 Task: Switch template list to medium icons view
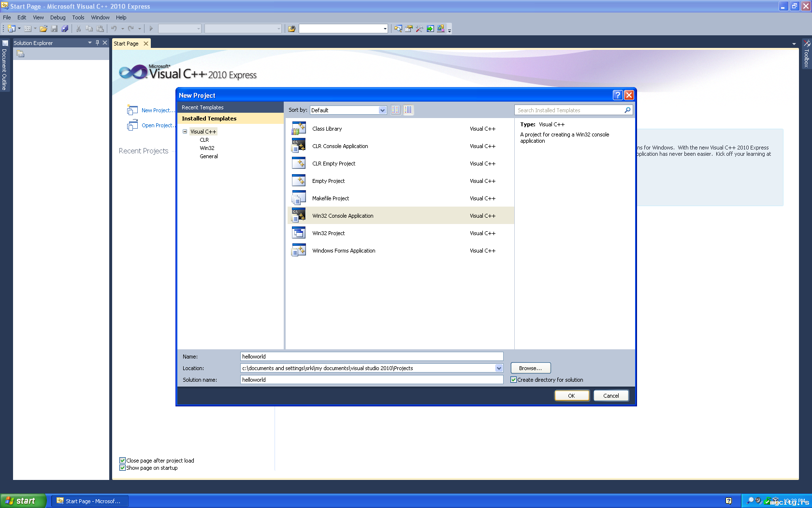click(408, 110)
